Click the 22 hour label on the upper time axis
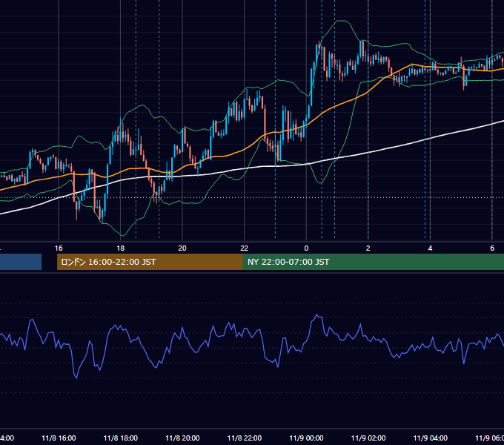 [245, 248]
